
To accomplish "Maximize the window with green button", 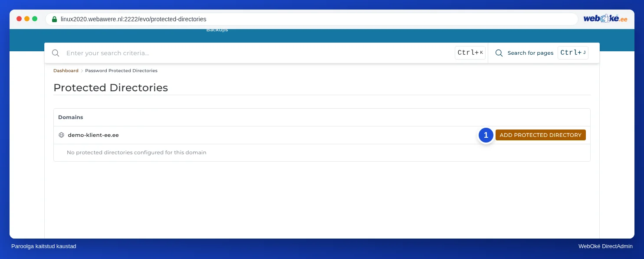I will (x=35, y=19).
